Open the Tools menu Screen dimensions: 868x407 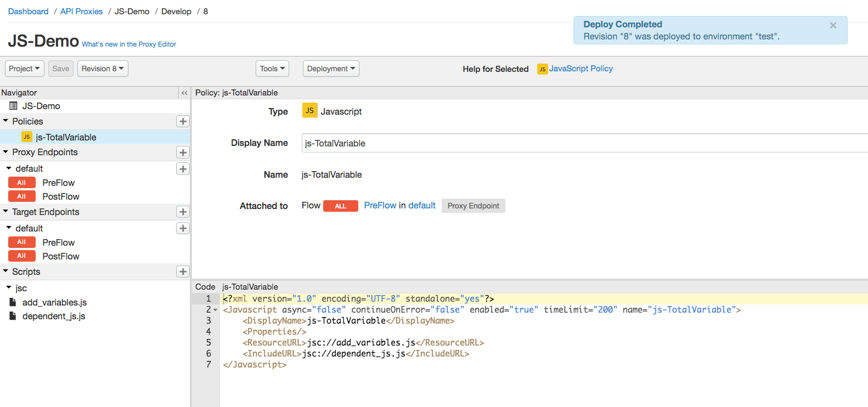point(272,69)
